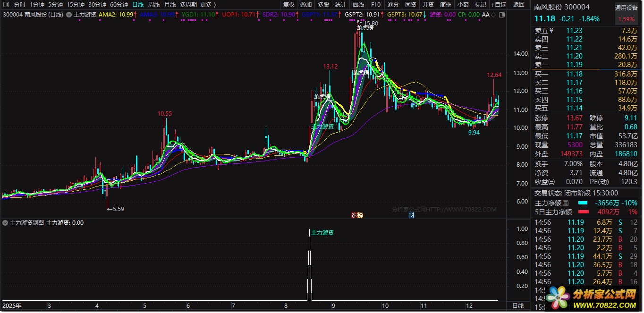Click the 跌停 9.11 value

coord(630,118)
